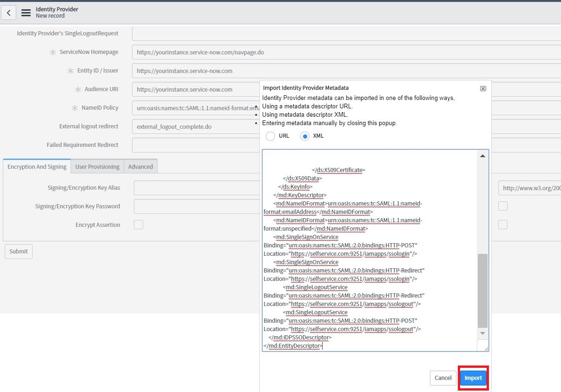Click the External logout redirect field
The image size is (561, 392).
click(196, 126)
